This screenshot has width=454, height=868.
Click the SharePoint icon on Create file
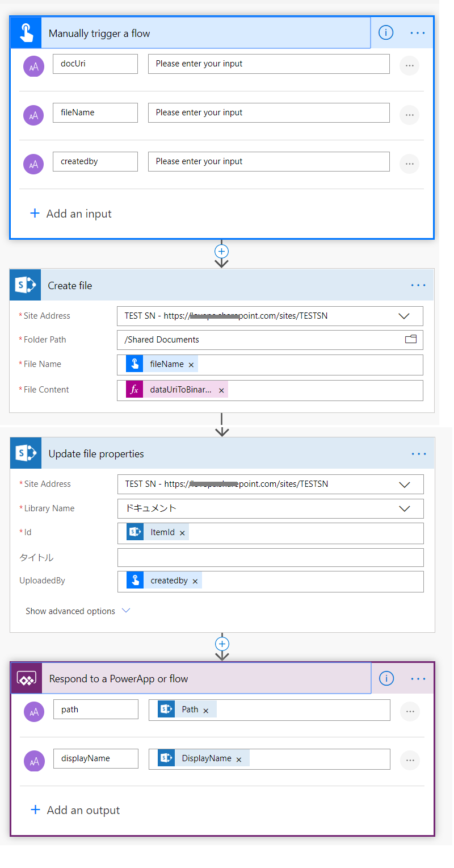tap(26, 285)
